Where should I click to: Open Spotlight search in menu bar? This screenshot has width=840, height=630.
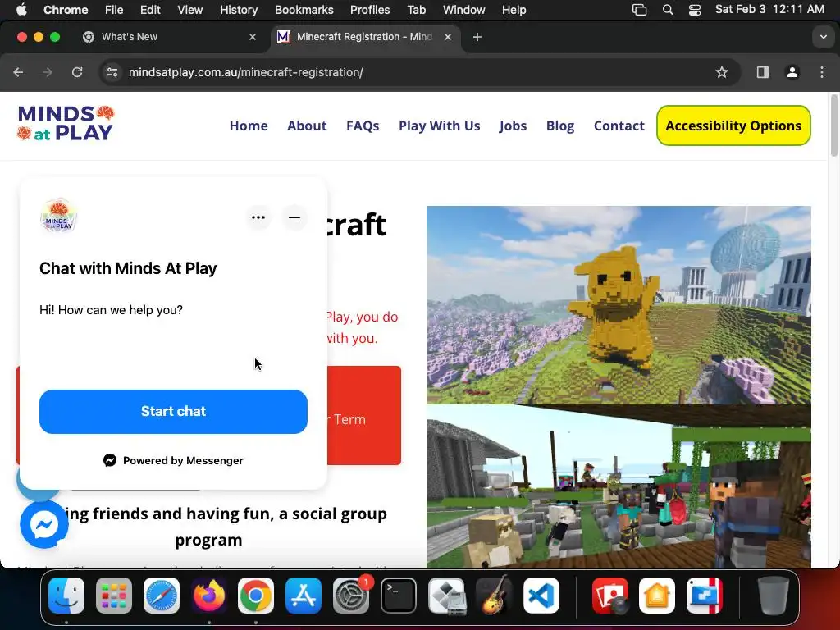(668, 10)
